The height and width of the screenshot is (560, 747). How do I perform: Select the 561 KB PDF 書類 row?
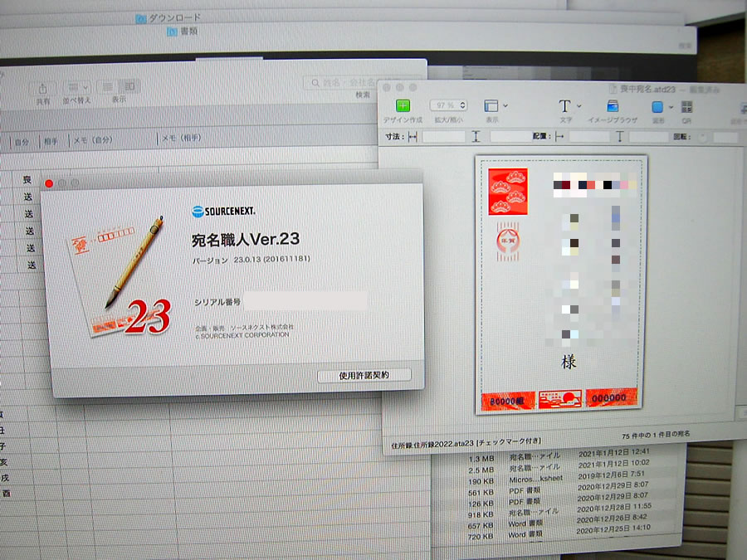(559, 489)
